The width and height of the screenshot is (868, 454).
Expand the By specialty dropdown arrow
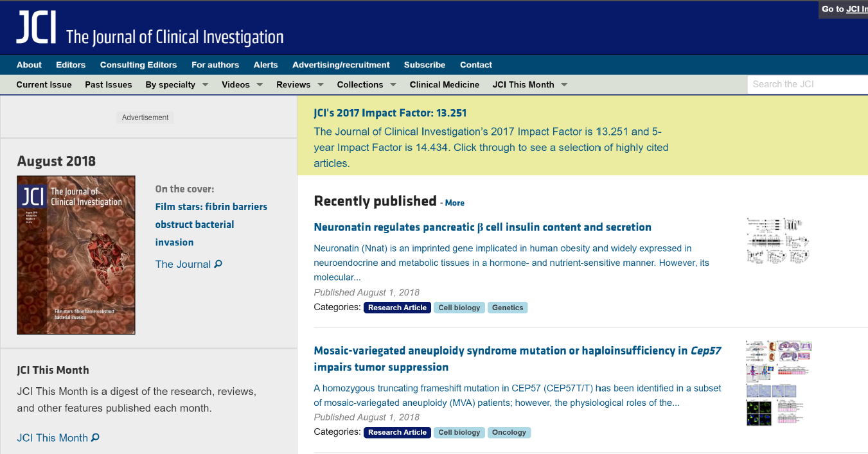coord(206,84)
